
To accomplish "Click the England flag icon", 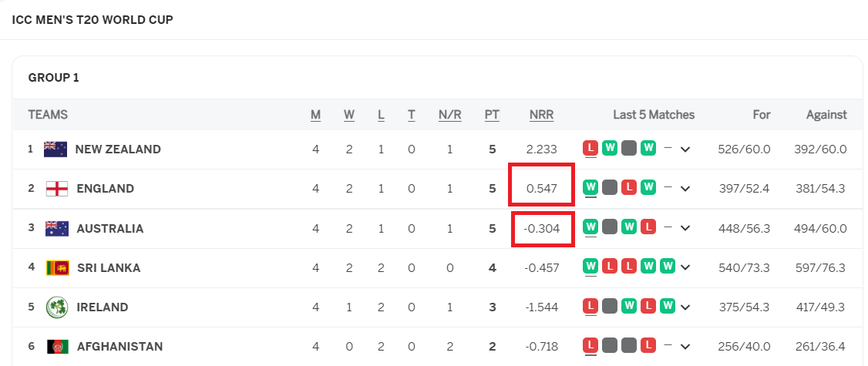I will [x=57, y=189].
